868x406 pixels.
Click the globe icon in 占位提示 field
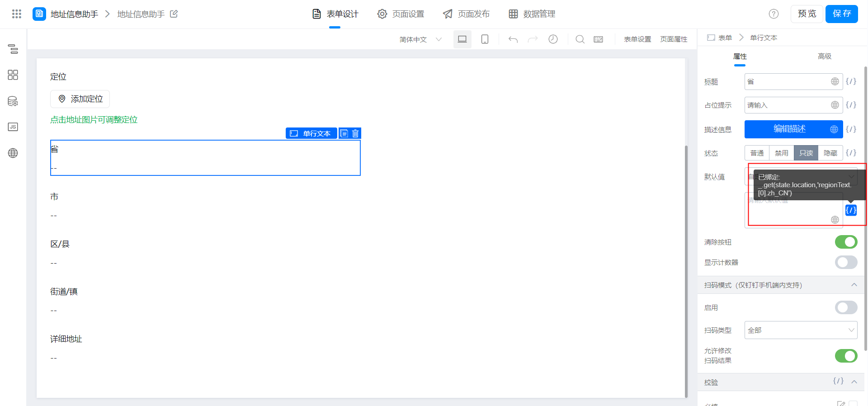point(835,105)
